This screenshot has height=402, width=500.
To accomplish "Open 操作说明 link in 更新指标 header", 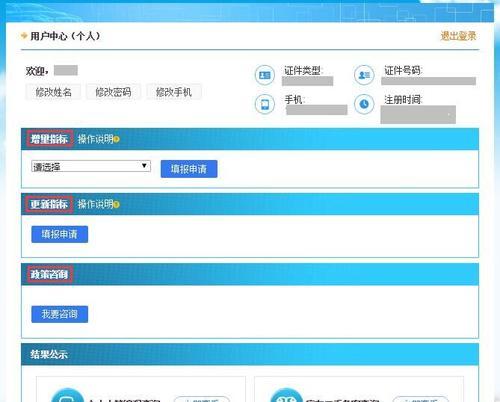I will pyautogui.click(x=95, y=204).
